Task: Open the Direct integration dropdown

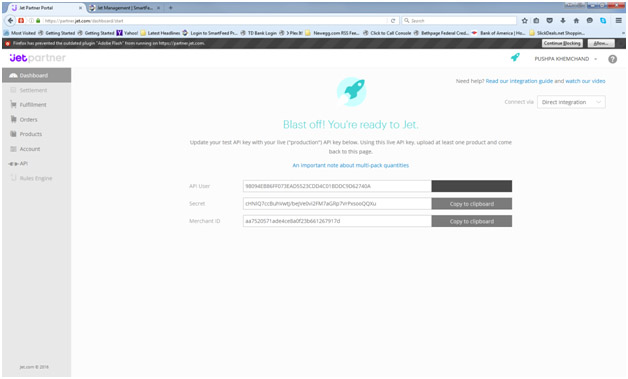Action: (571, 102)
